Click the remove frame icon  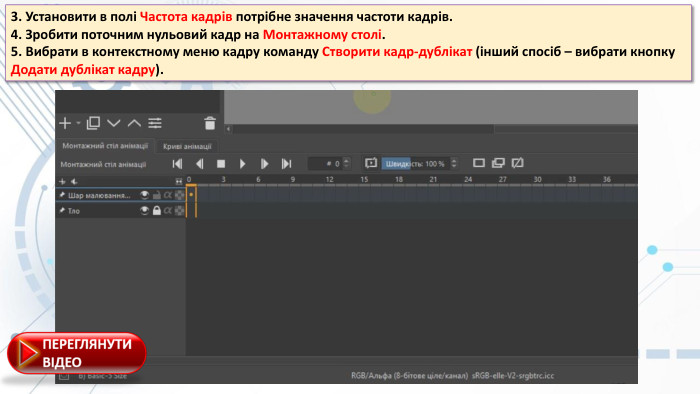pos(517,163)
